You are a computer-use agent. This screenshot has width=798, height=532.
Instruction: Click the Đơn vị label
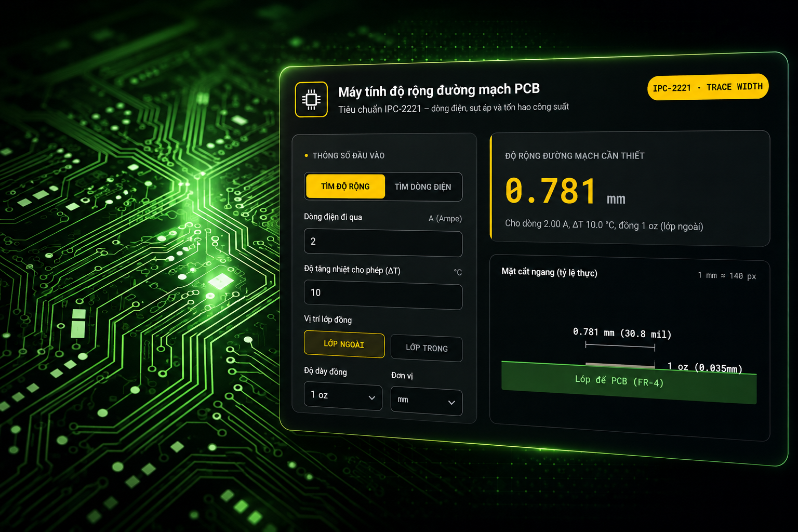pos(402,375)
